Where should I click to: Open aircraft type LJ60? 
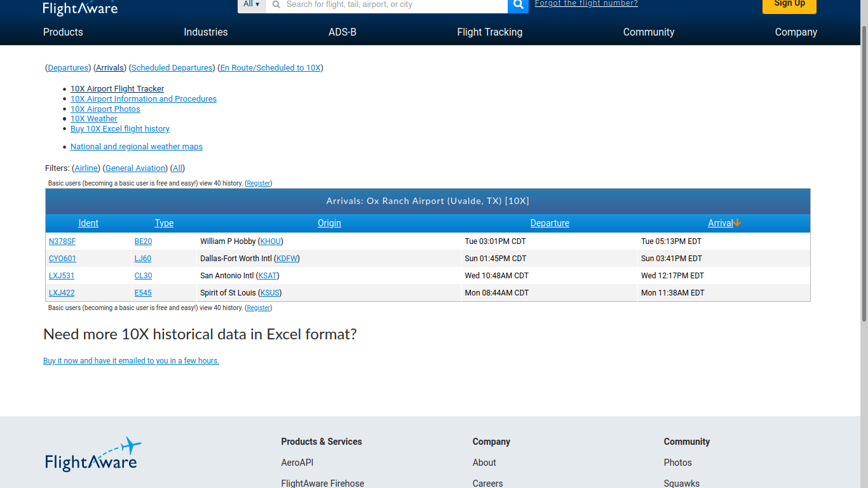(x=143, y=259)
